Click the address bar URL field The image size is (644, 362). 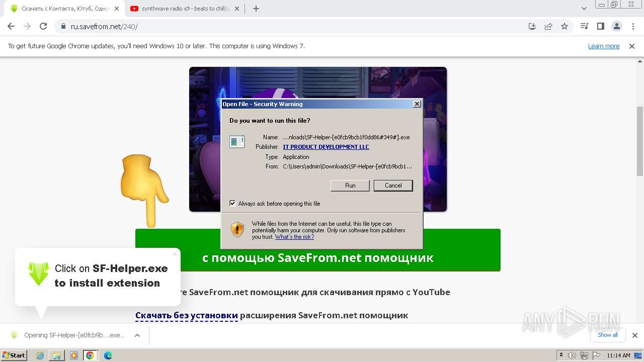[292, 26]
